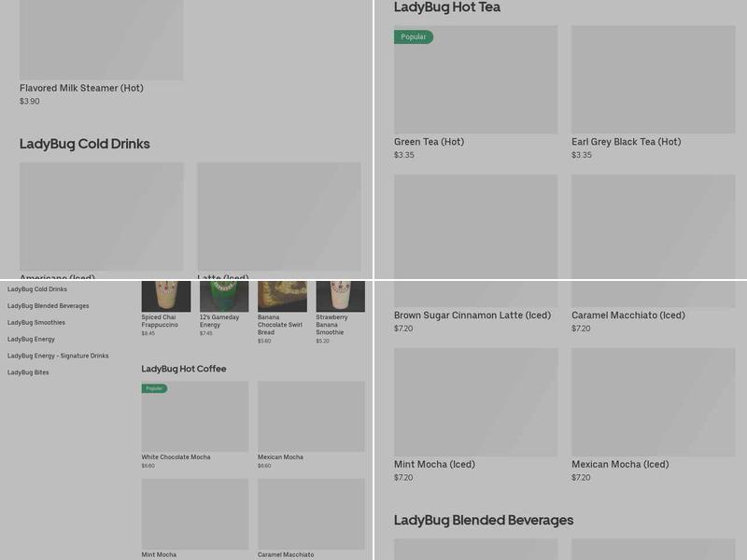Jump to LadyBug Blended Beverages sidebar category
747x560 pixels.
pos(49,306)
